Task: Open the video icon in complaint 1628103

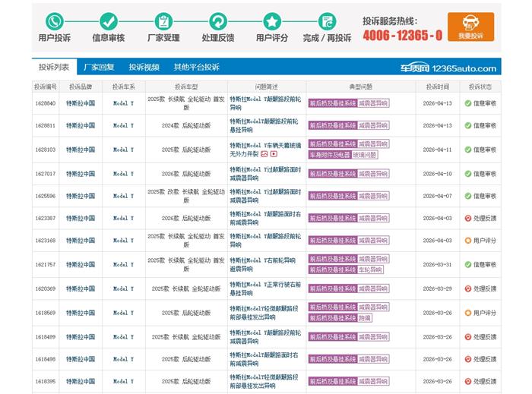Action: point(274,154)
